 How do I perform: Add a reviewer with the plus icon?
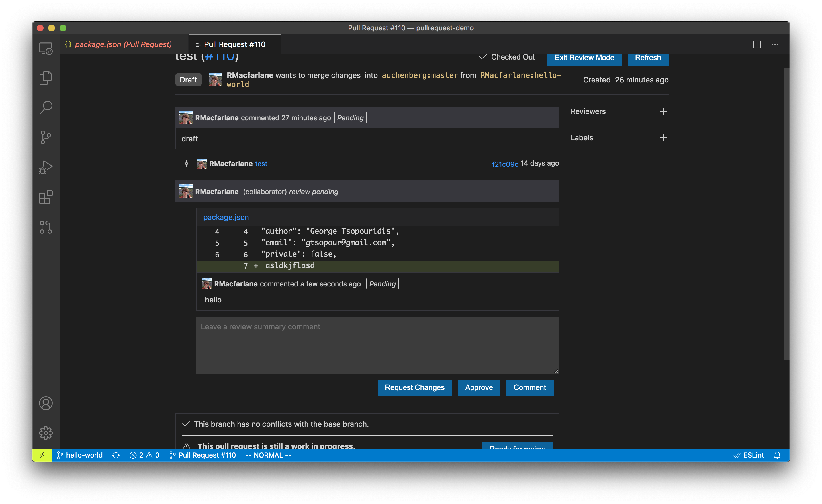(663, 111)
